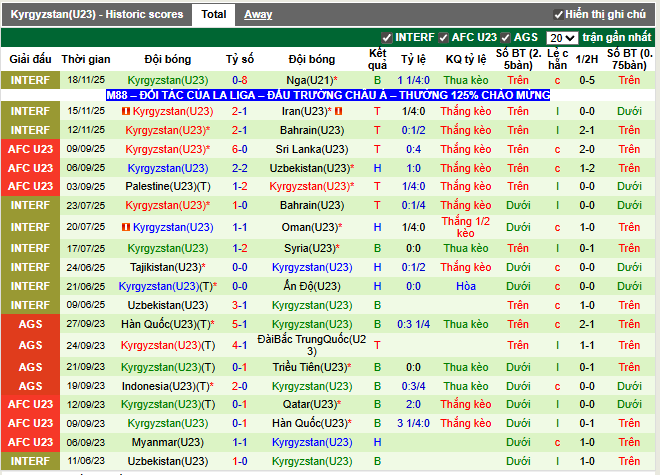Click the 4-1 score on 24/09/23

[x=240, y=345]
